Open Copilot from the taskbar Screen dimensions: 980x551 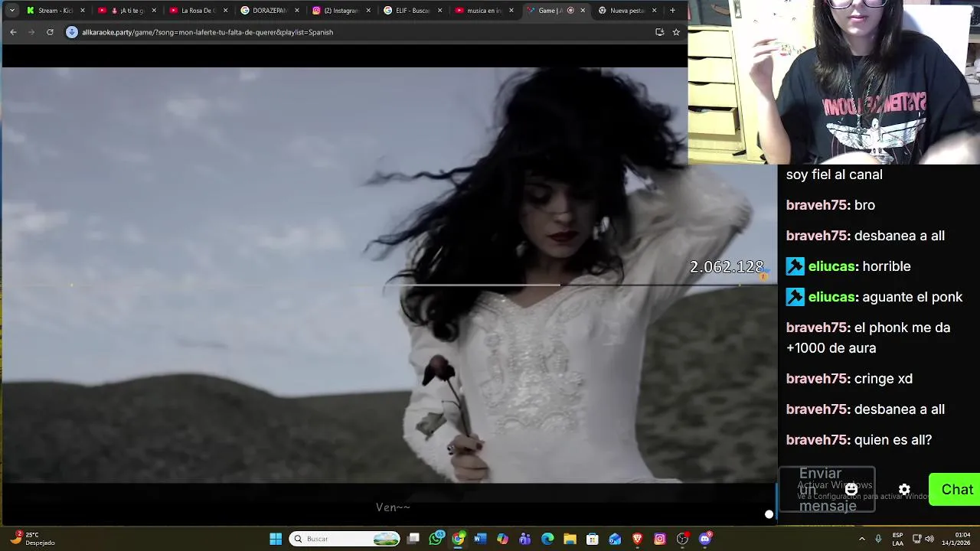coord(502,539)
